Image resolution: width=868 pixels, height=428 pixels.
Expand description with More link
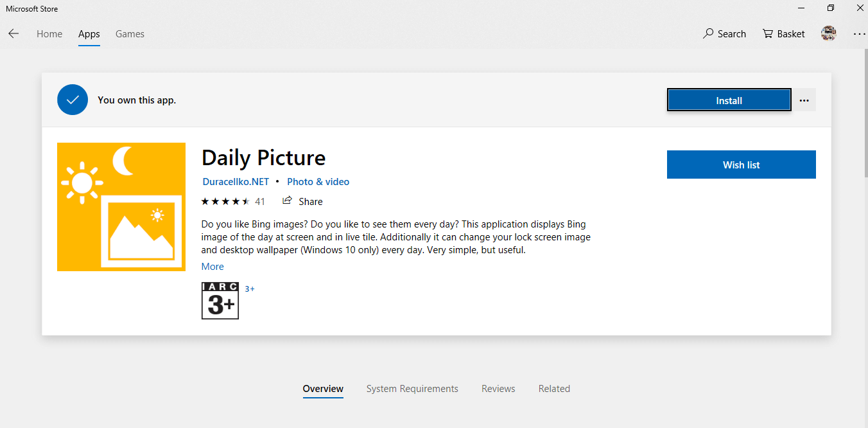click(x=213, y=267)
